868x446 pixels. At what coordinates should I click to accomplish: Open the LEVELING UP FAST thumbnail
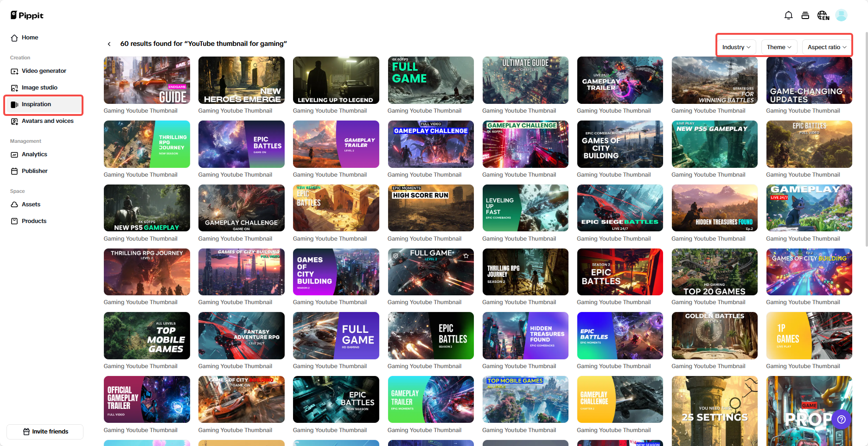(x=525, y=208)
